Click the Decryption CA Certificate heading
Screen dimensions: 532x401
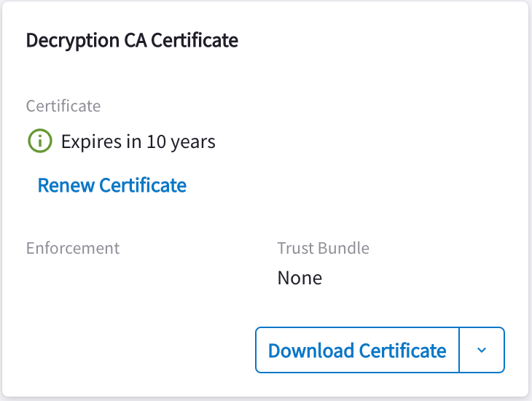pyautogui.click(x=132, y=40)
